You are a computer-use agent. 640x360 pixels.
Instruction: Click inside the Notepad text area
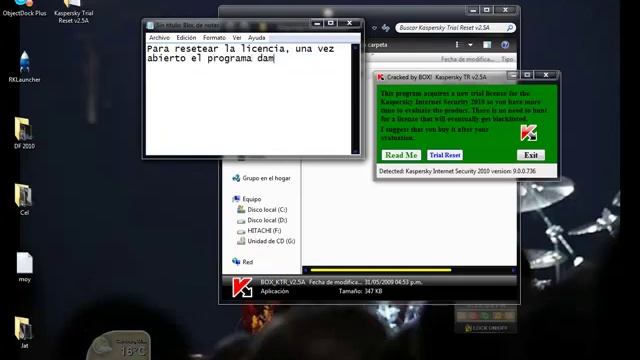pyautogui.click(x=248, y=99)
